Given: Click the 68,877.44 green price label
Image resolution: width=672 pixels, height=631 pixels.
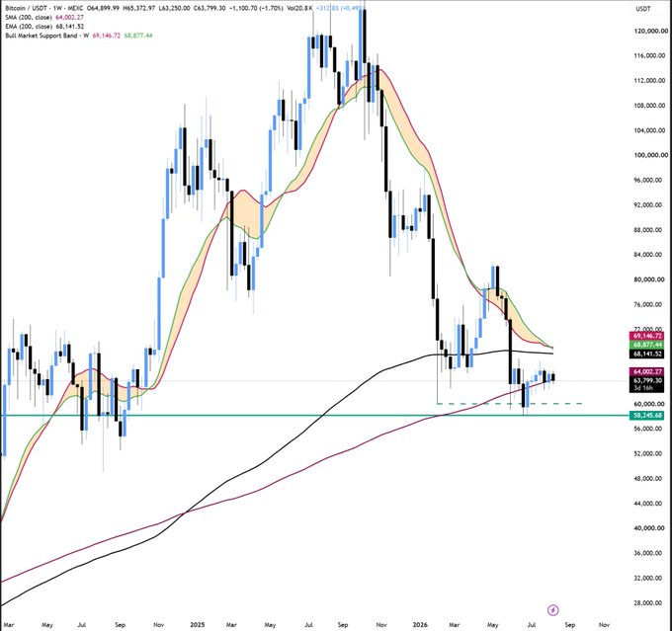Looking at the screenshot, I should click(x=646, y=345).
